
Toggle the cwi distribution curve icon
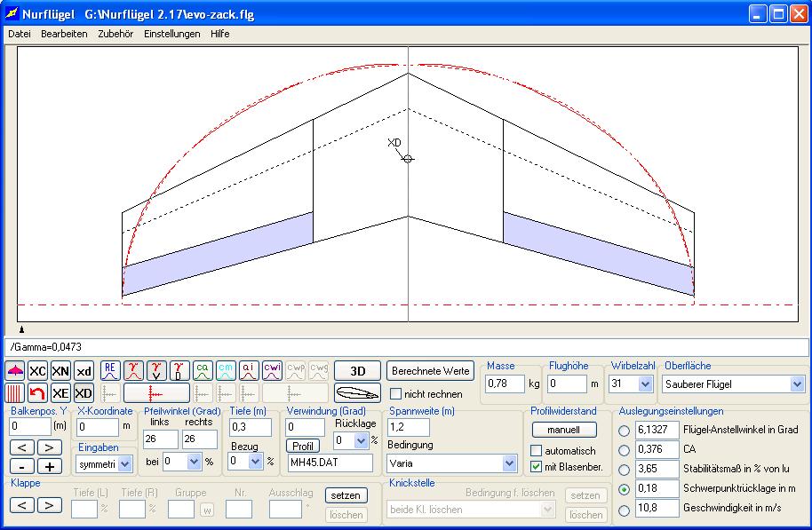272,371
